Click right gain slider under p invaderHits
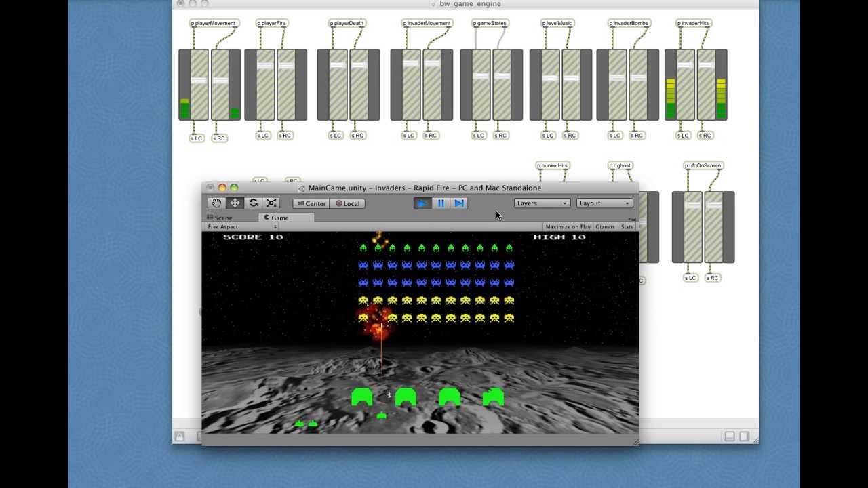 [x=707, y=85]
